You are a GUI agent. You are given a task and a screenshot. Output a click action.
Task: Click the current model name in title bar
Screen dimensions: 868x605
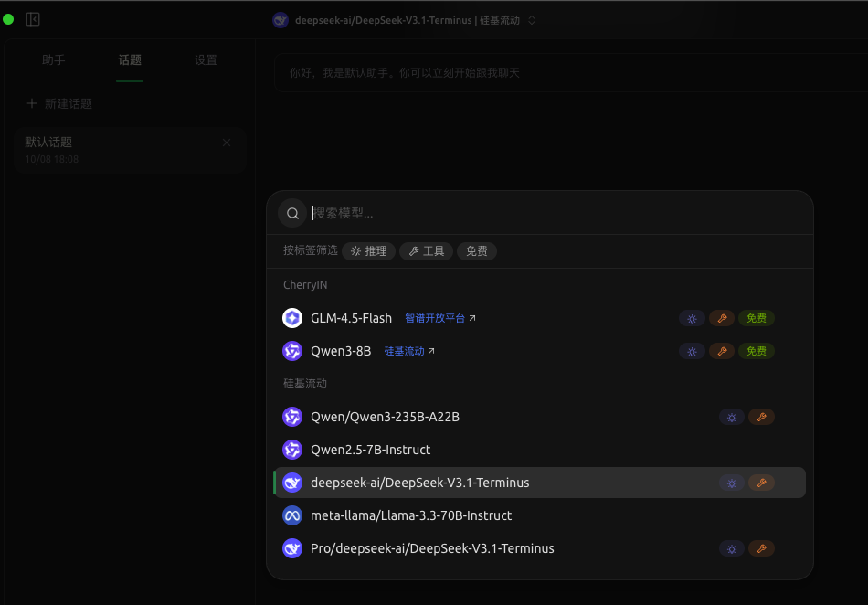coord(407,20)
